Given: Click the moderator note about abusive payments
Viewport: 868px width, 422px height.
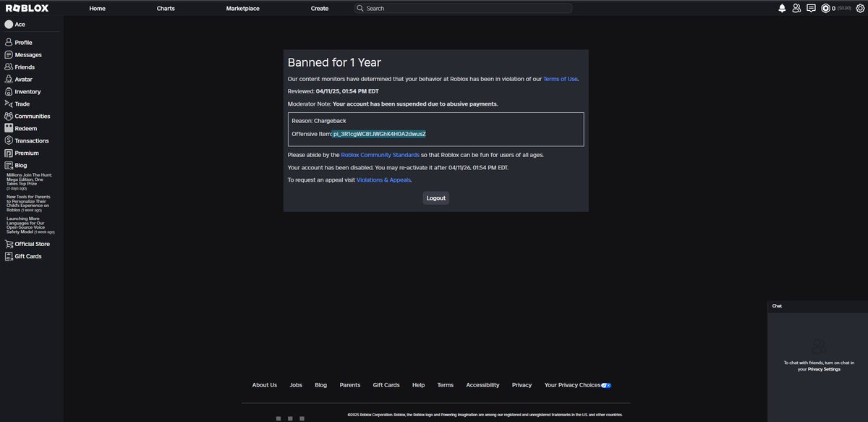Looking at the screenshot, I should click(x=415, y=104).
